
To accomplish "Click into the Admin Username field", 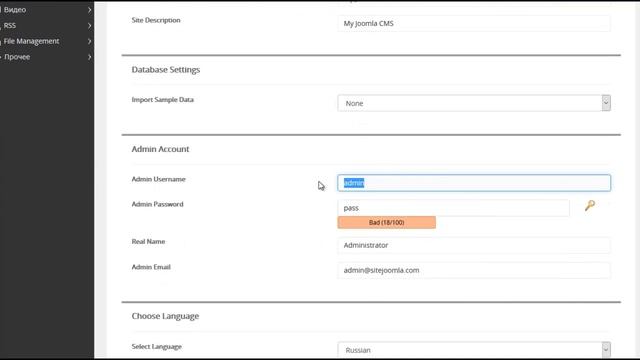I will click(474, 183).
